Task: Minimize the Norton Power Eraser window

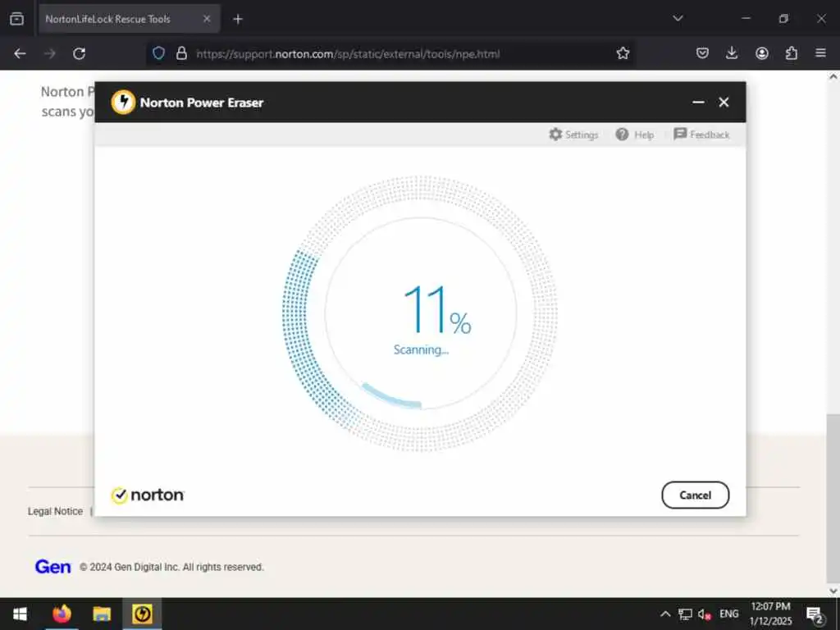Action: pyautogui.click(x=698, y=103)
